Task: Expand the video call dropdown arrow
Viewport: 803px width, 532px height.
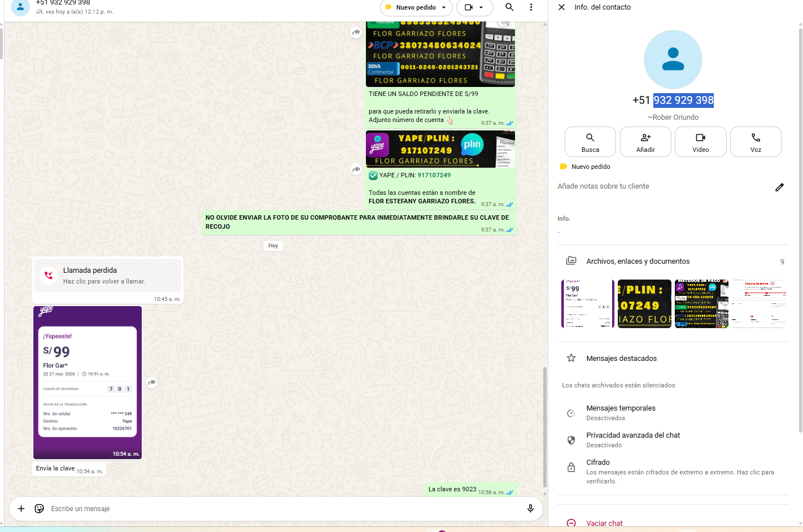Action: tap(481, 7)
